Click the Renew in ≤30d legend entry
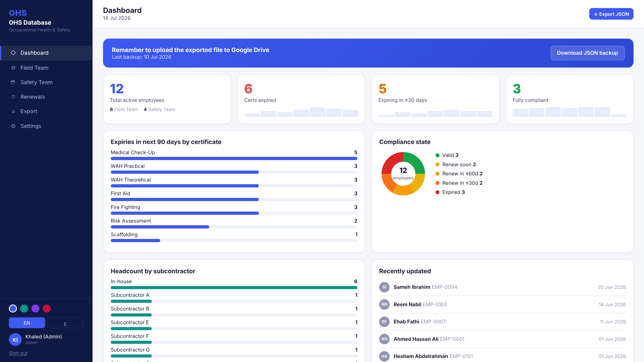 point(459,183)
